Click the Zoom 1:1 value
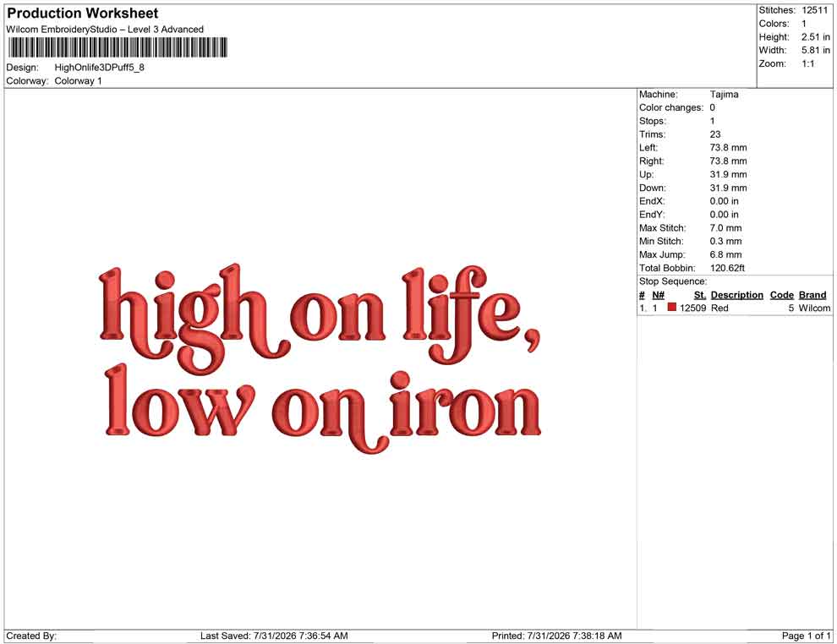The image size is (837, 644). [807, 63]
